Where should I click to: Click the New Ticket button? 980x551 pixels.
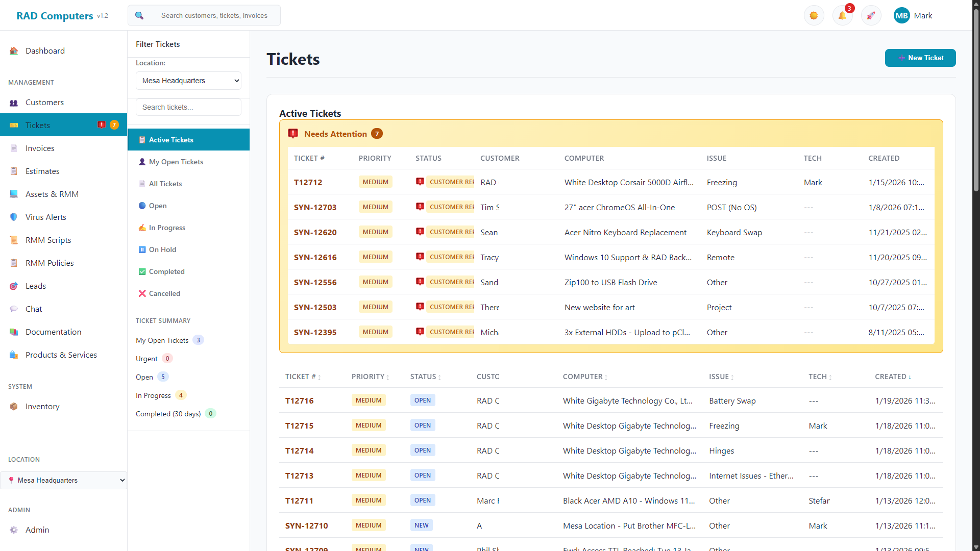pyautogui.click(x=920, y=58)
